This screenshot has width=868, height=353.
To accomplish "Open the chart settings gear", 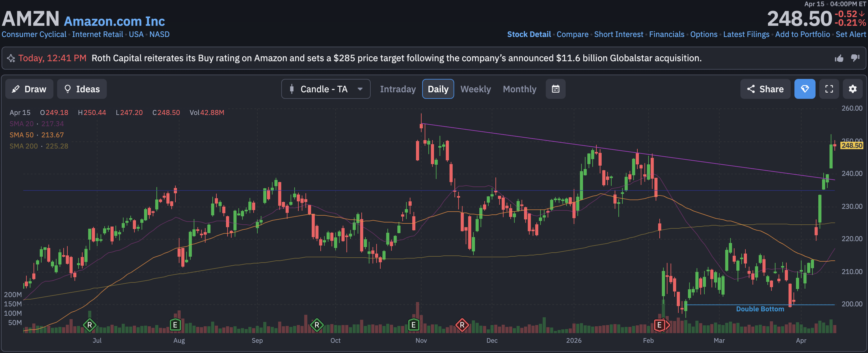I will 852,89.
